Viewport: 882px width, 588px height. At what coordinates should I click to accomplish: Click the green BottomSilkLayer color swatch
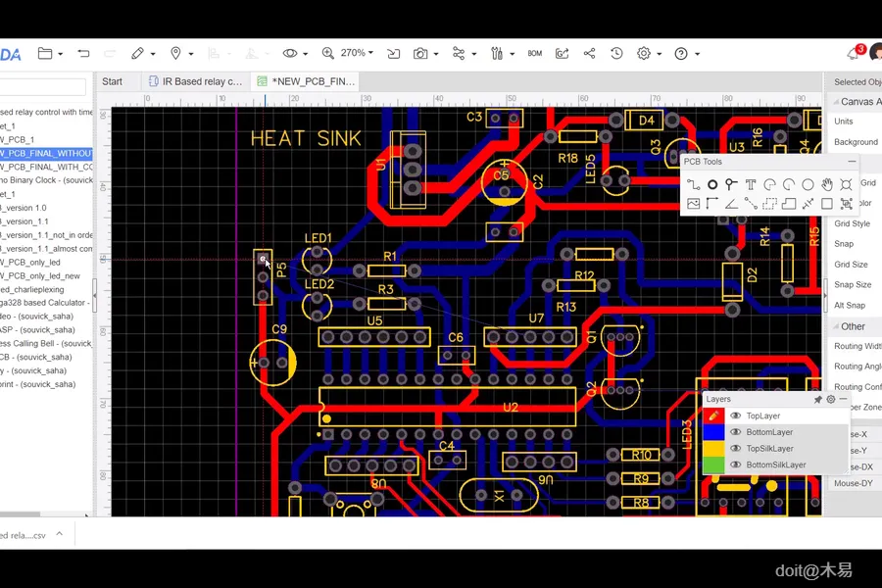click(x=714, y=465)
